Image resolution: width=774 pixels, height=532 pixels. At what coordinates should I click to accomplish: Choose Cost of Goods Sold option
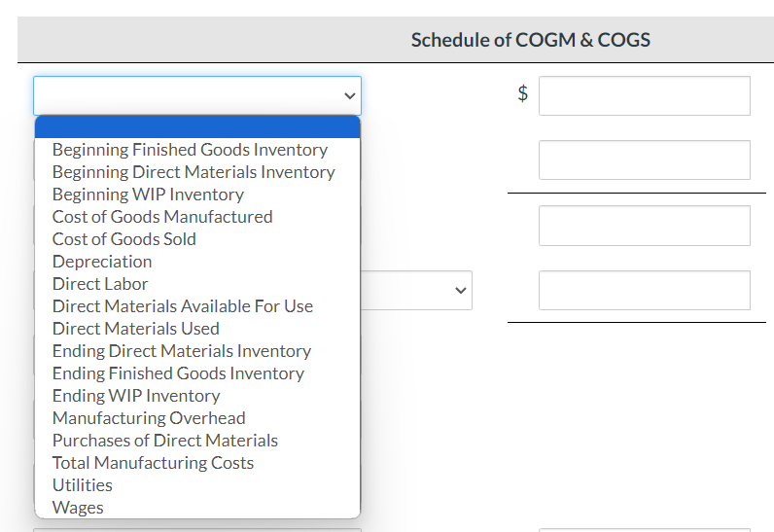pos(124,239)
